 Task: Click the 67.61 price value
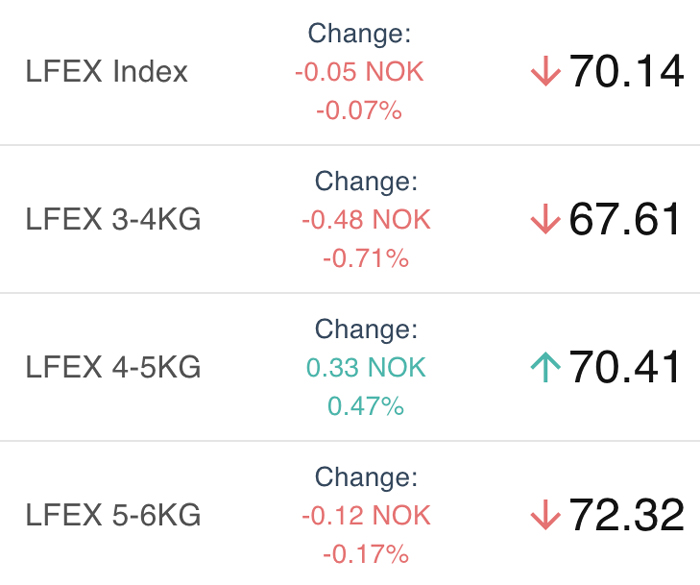624,219
